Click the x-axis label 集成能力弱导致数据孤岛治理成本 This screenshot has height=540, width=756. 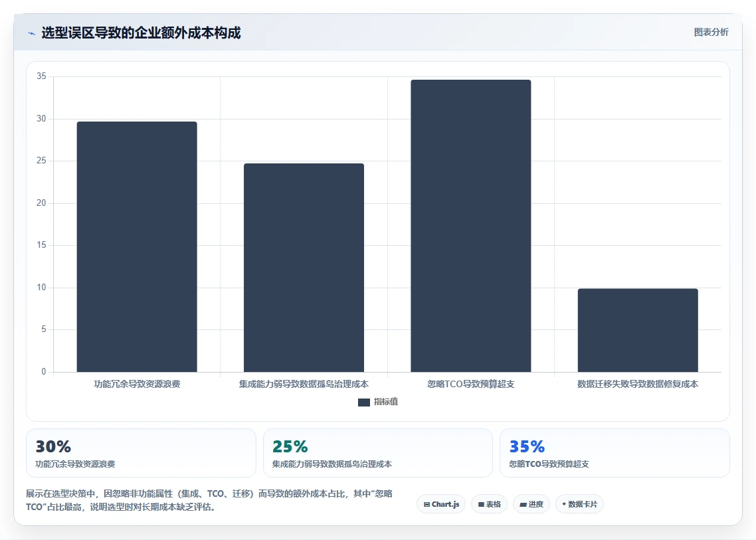click(x=304, y=385)
